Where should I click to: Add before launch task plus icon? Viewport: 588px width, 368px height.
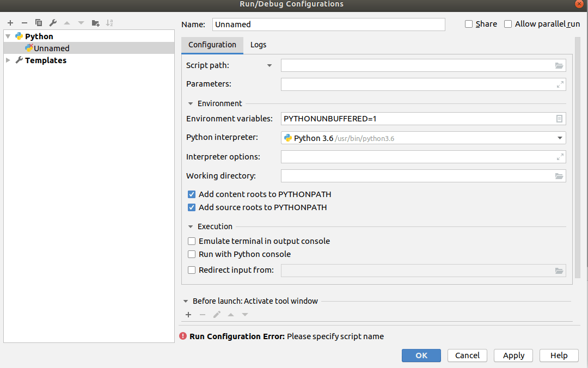click(188, 315)
